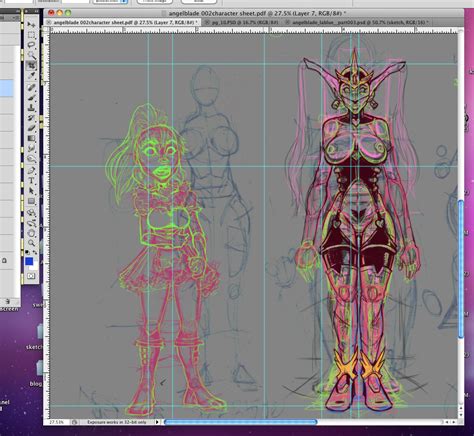Select the Clone Stamp tool

(31, 108)
